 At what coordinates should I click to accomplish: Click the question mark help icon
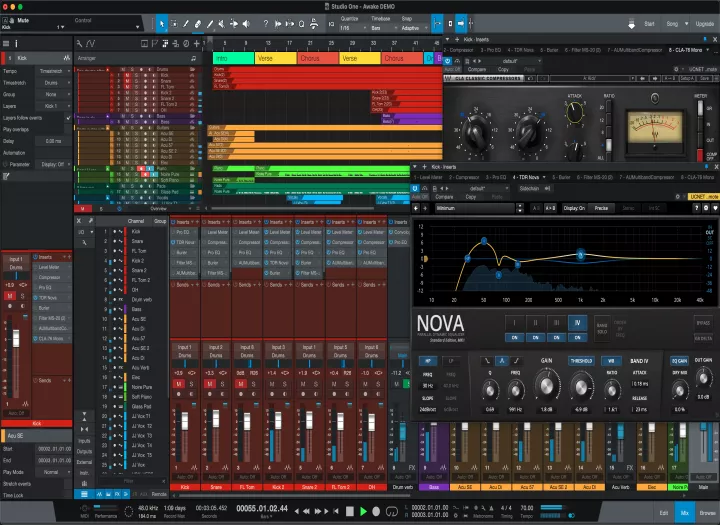coord(265,24)
